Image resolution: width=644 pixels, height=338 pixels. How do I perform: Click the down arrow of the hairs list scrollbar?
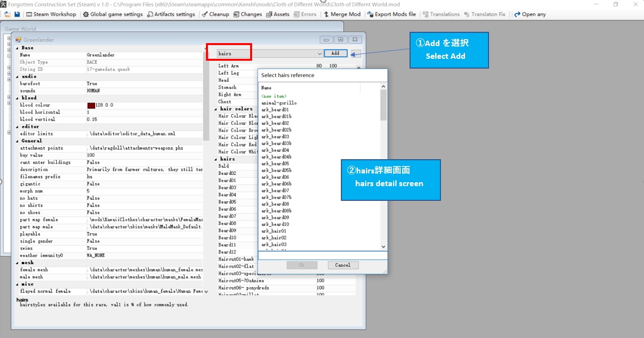[x=384, y=247]
